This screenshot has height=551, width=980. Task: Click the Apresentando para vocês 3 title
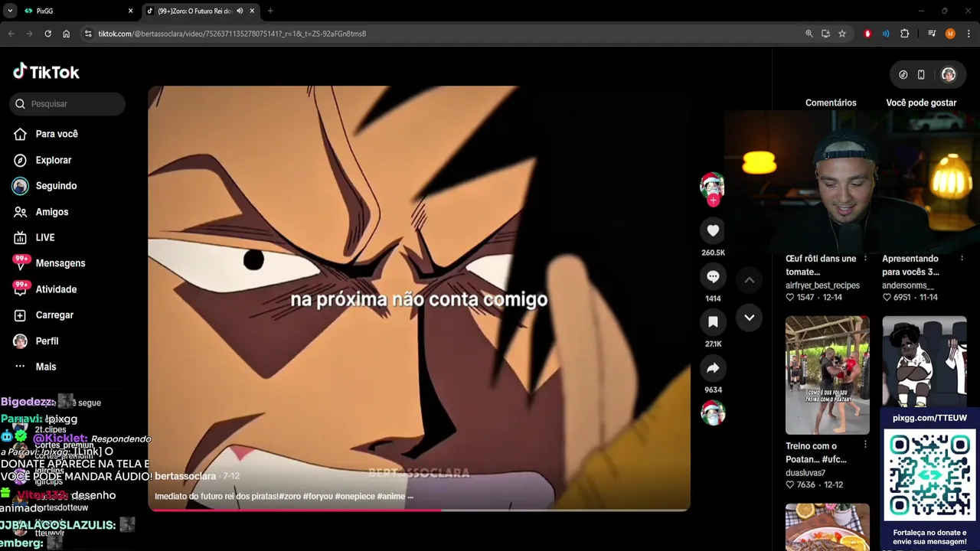[x=910, y=265]
